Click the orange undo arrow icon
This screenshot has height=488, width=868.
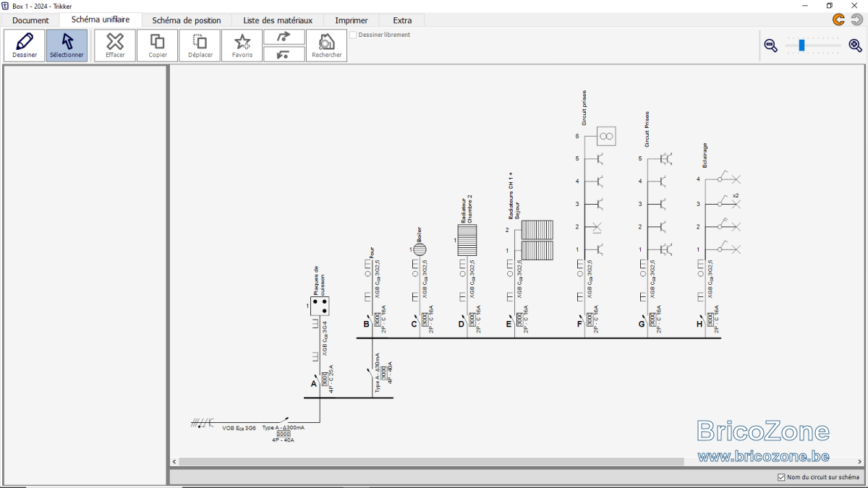coord(838,20)
